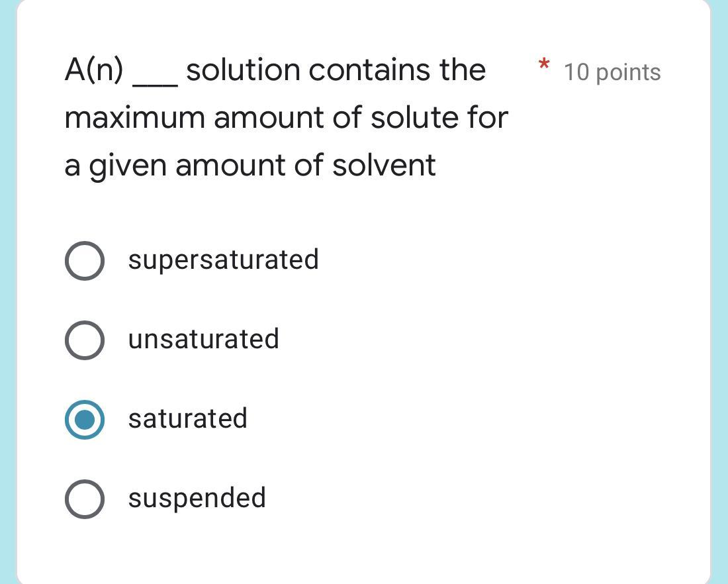Screen dimensions: 728x584
Task: Click the 'unsaturated' option label
Action: (x=203, y=339)
